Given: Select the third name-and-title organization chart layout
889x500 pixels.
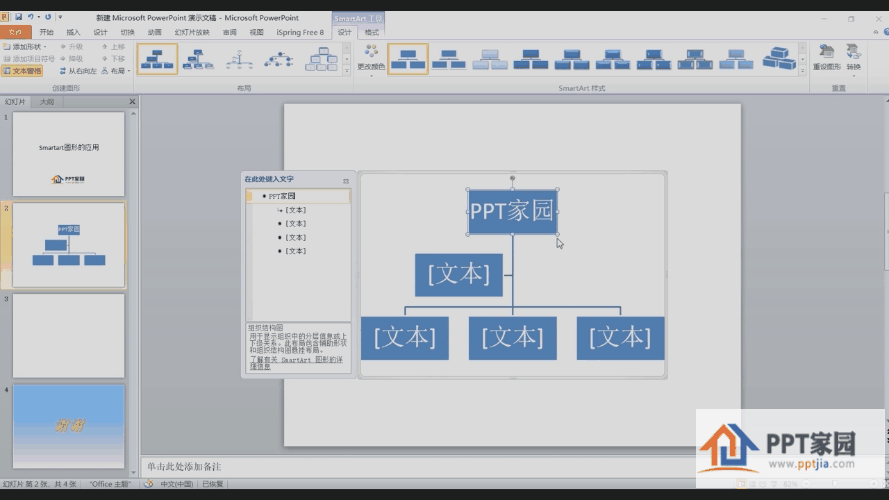Looking at the screenshot, I should point(239,59).
